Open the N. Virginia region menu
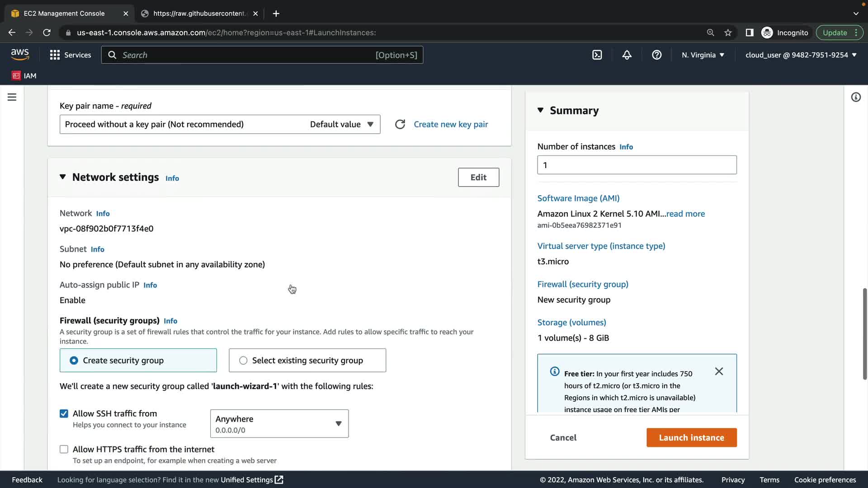 point(703,55)
